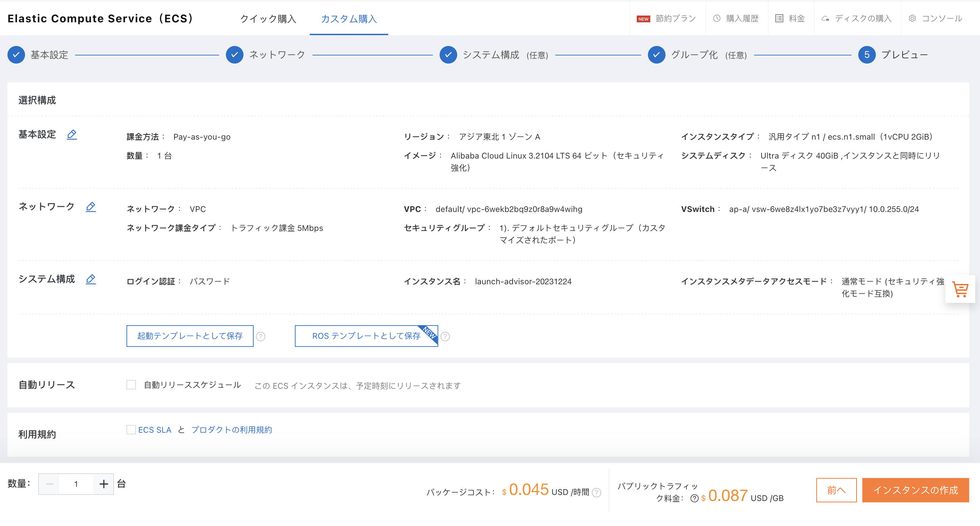Enable the 自動リリーススケジュール checkbox

point(131,385)
